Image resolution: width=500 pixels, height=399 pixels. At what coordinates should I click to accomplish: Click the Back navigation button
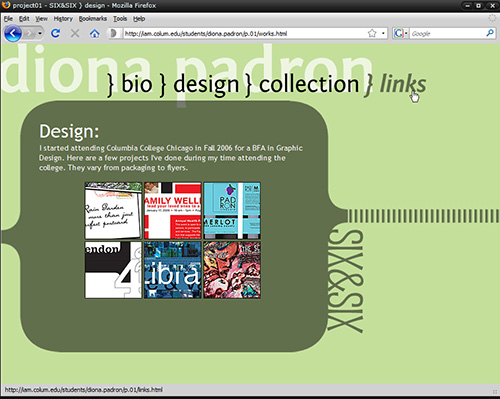point(13,33)
